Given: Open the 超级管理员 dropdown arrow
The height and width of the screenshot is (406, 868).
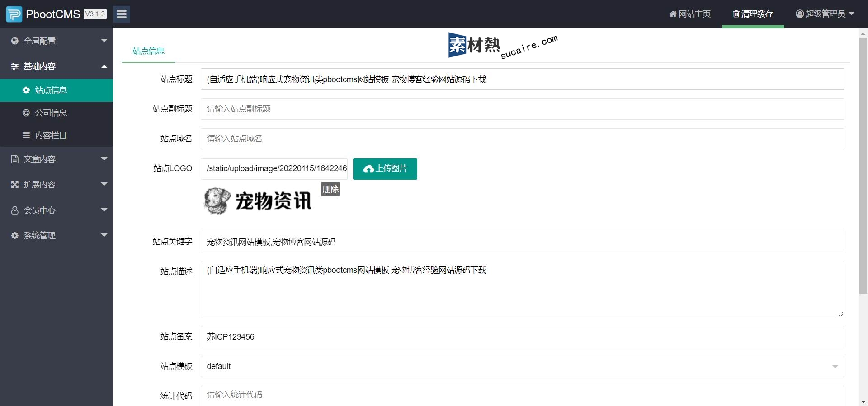Looking at the screenshot, I should click(x=851, y=14).
